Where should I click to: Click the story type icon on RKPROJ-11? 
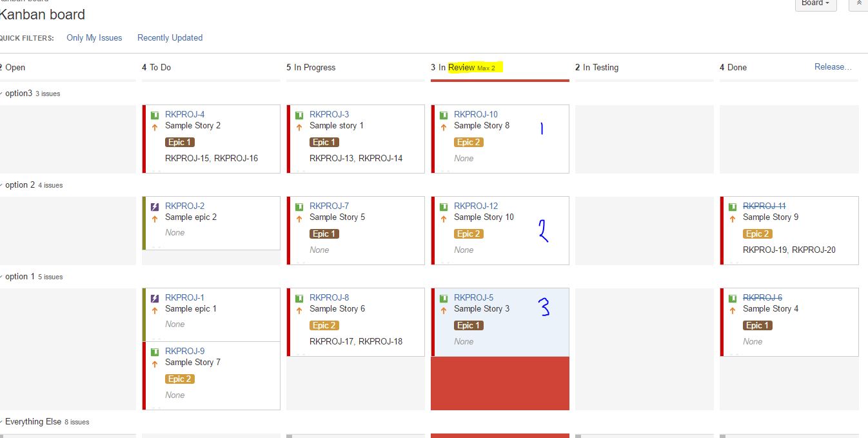pos(733,207)
